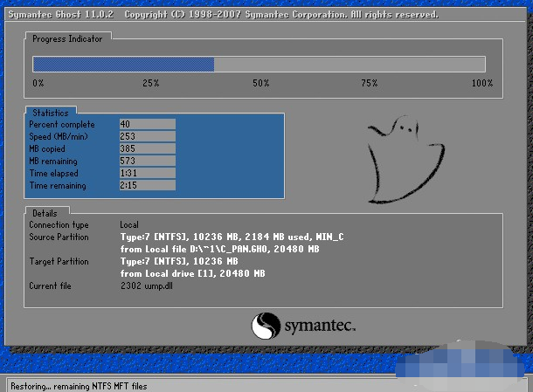The width and height of the screenshot is (533, 392).
Task: Select the Time elapsed value field
Action: (x=147, y=173)
